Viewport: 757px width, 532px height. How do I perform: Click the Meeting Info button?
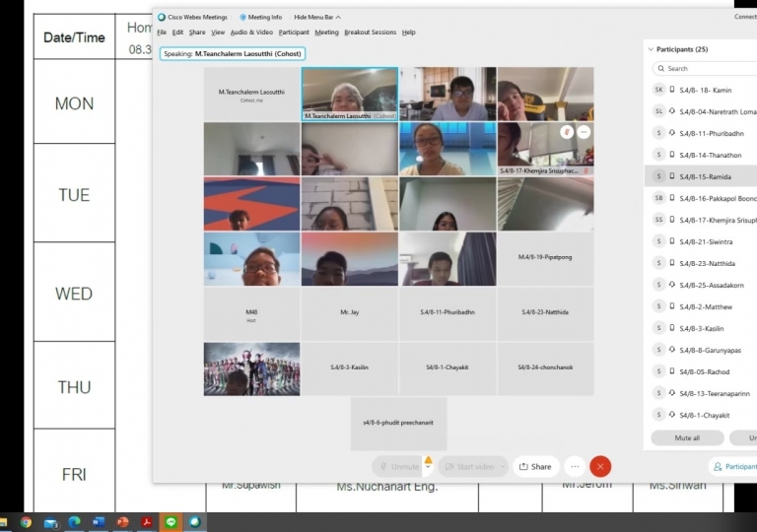pyautogui.click(x=260, y=18)
